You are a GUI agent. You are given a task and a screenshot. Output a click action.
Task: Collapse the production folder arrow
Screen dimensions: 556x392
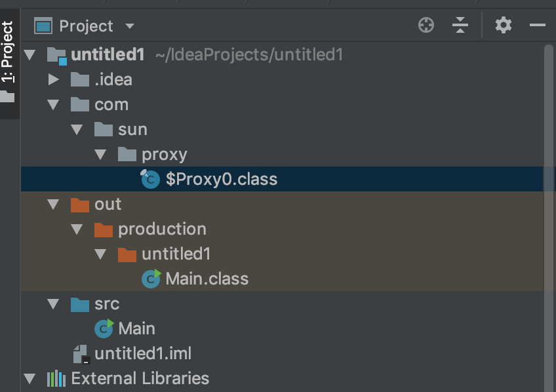(77, 229)
